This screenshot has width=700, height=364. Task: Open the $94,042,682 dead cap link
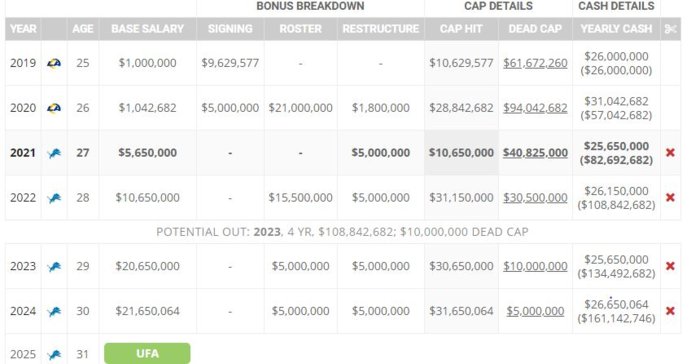point(535,108)
